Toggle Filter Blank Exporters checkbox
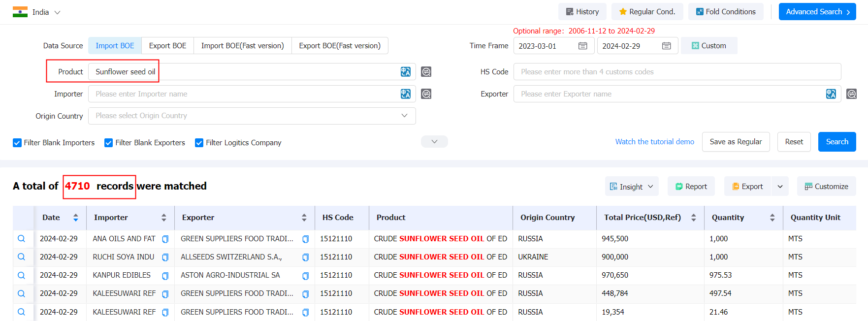The width and height of the screenshot is (868, 321). pos(109,143)
